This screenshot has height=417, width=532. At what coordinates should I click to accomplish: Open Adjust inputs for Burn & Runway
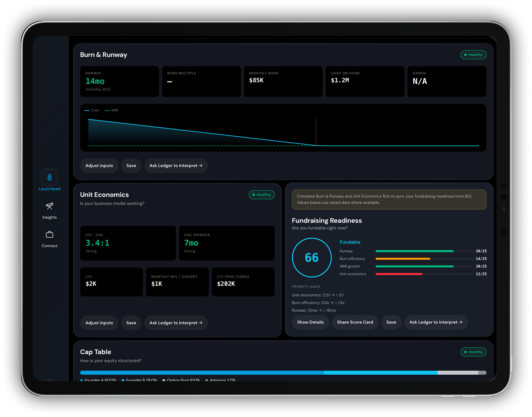(99, 165)
